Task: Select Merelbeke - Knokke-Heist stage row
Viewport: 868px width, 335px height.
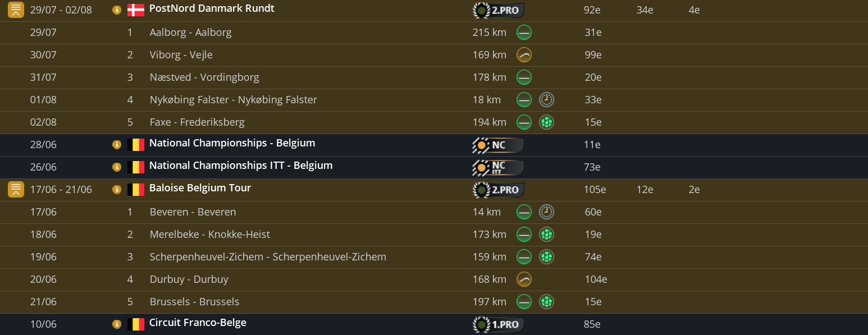Action: (209, 235)
